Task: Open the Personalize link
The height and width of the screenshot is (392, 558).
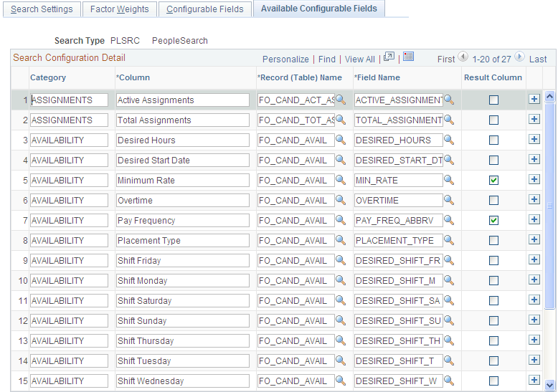Action: (285, 59)
